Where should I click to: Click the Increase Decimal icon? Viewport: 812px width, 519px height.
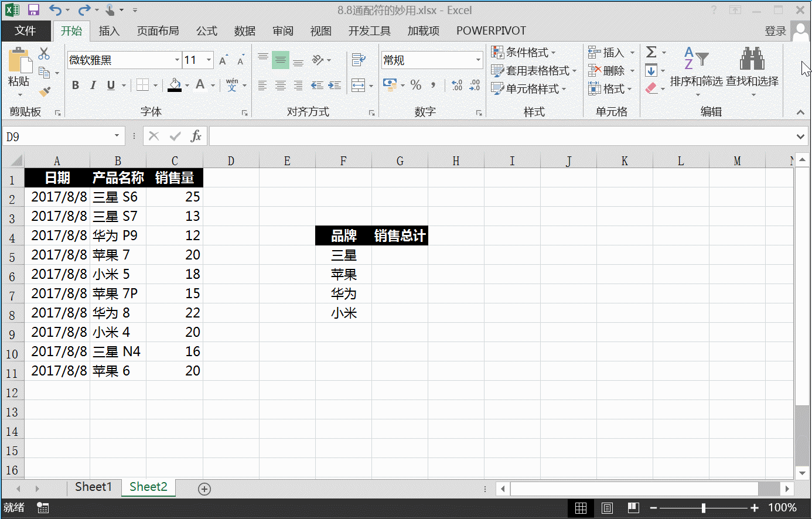click(457, 85)
